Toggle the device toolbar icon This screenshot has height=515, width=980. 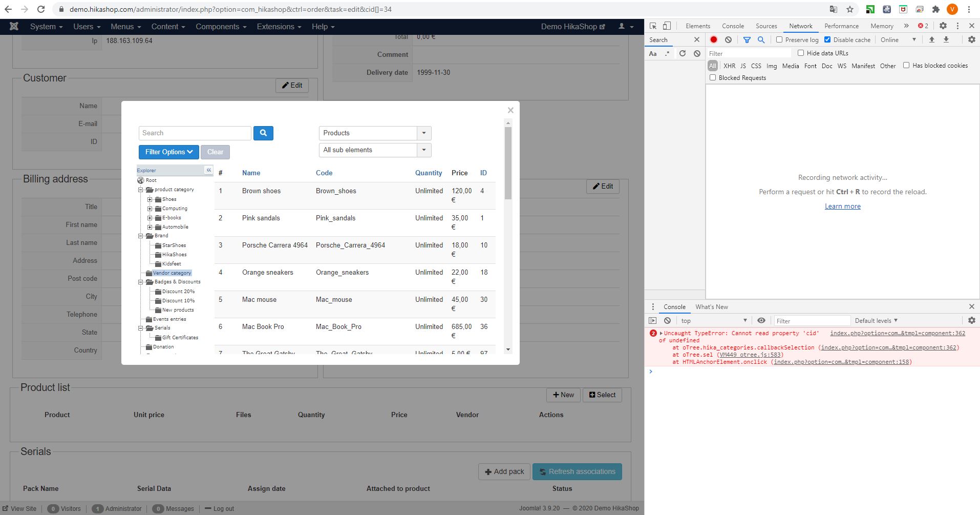667,26
